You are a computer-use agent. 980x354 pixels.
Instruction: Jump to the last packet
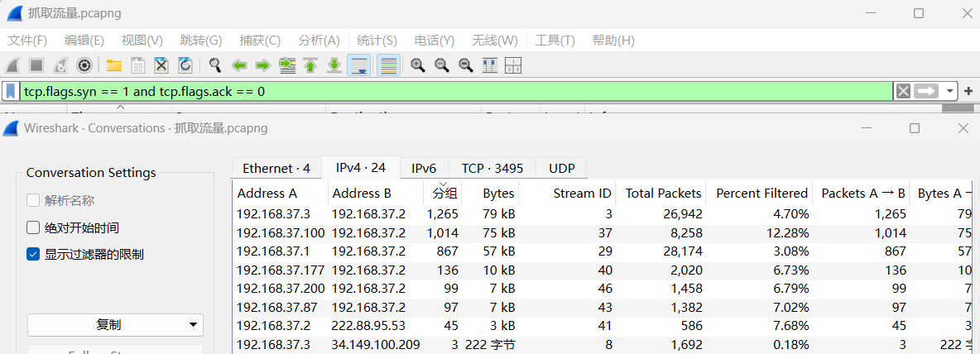click(x=334, y=65)
